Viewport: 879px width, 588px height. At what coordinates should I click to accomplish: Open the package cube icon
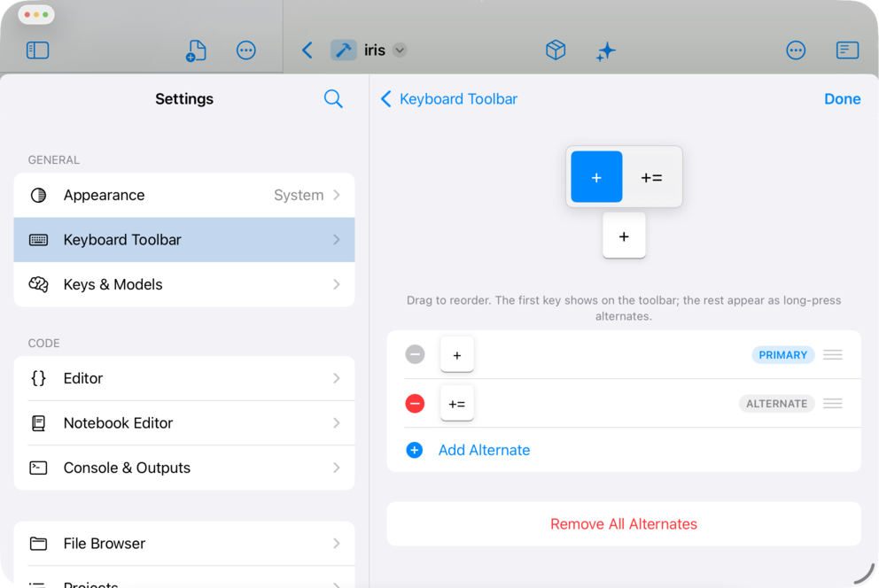[x=556, y=50]
